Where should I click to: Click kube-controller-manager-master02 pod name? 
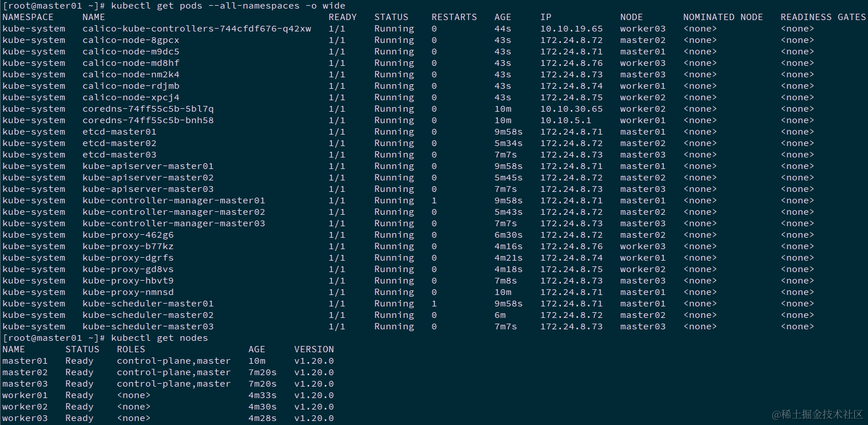(174, 212)
